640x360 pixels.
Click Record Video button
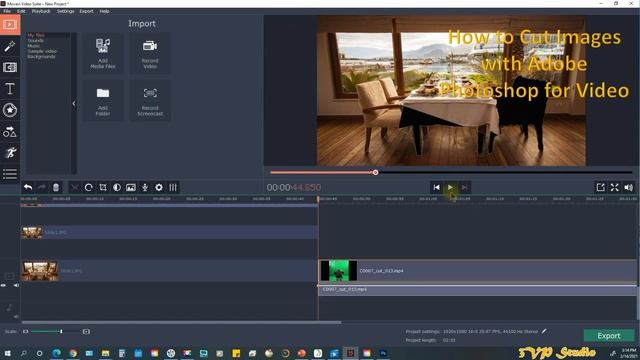[150, 53]
